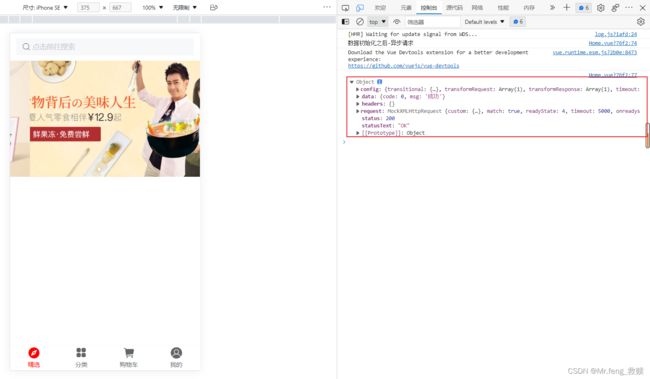Switch to the Elements (元素) tab

pos(406,8)
